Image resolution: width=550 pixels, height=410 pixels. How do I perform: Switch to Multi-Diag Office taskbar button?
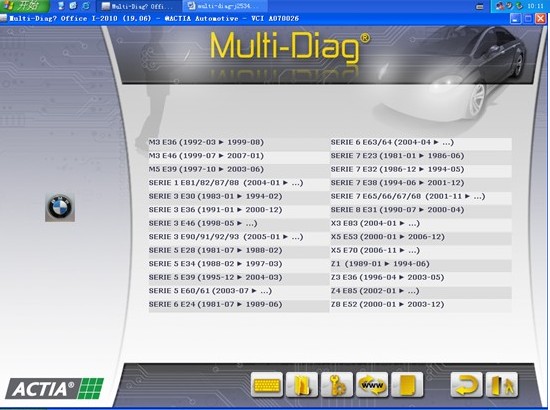coord(139,6)
